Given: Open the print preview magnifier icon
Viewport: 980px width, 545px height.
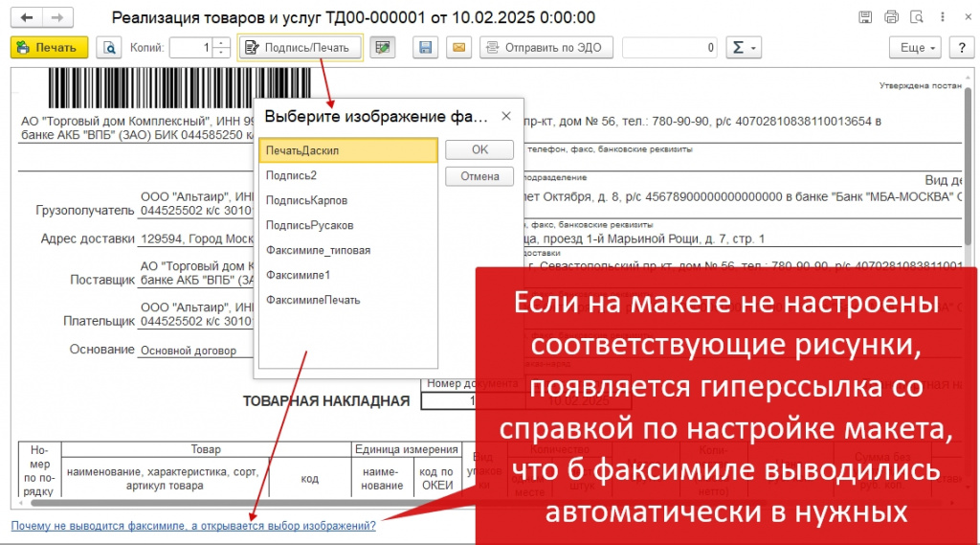Looking at the screenshot, I should coord(109,48).
